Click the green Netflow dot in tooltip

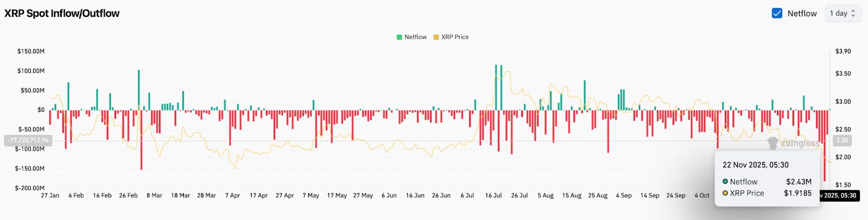click(725, 181)
